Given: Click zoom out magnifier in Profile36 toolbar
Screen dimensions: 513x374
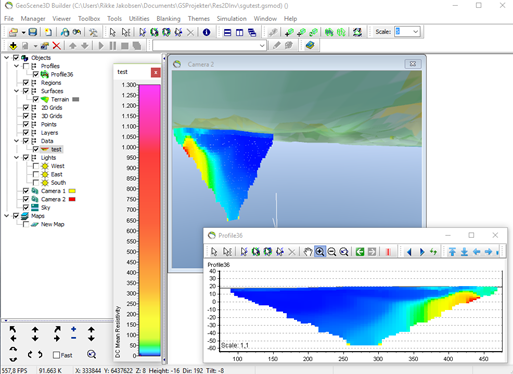Looking at the screenshot, I should pyautogui.click(x=332, y=252).
